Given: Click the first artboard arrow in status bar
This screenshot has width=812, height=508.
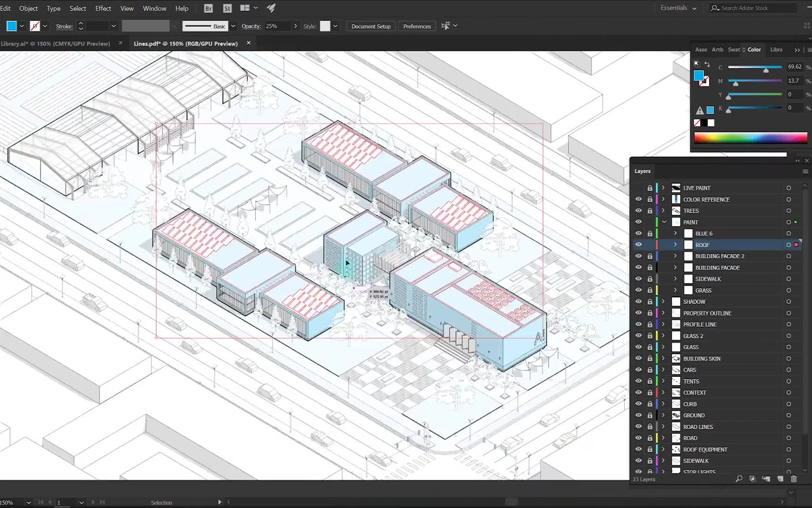Looking at the screenshot, I should (x=41, y=502).
